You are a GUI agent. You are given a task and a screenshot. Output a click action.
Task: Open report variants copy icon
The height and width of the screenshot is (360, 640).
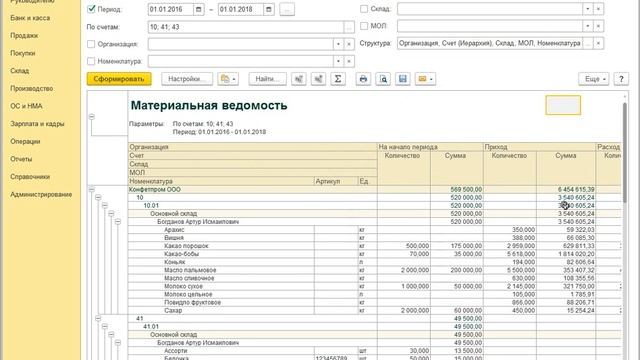pos(228,79)
